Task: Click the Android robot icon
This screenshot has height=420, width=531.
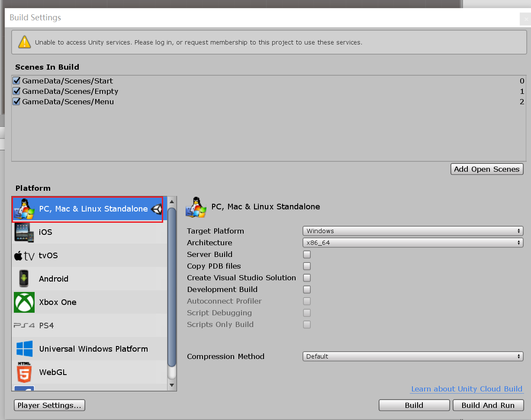Action: [x=24, y=279]
